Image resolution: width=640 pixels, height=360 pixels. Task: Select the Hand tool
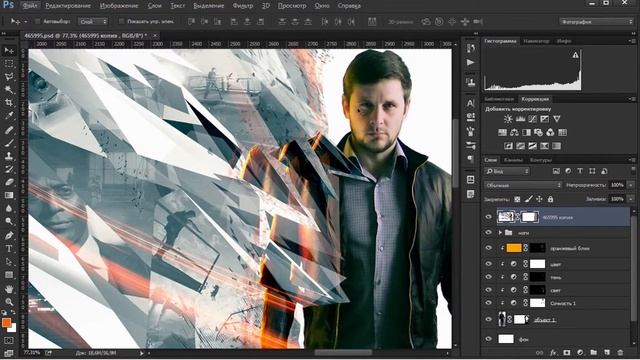tap(9, 289)
